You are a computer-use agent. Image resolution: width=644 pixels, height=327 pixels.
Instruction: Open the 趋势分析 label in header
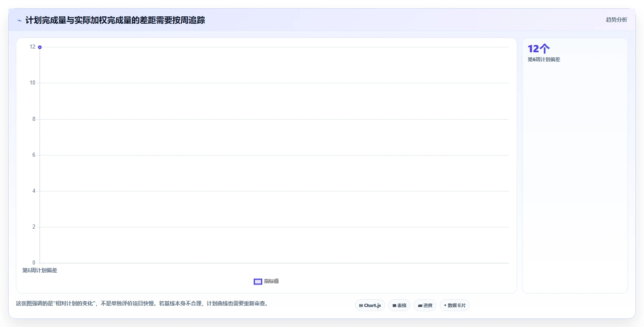click(616, 20)
